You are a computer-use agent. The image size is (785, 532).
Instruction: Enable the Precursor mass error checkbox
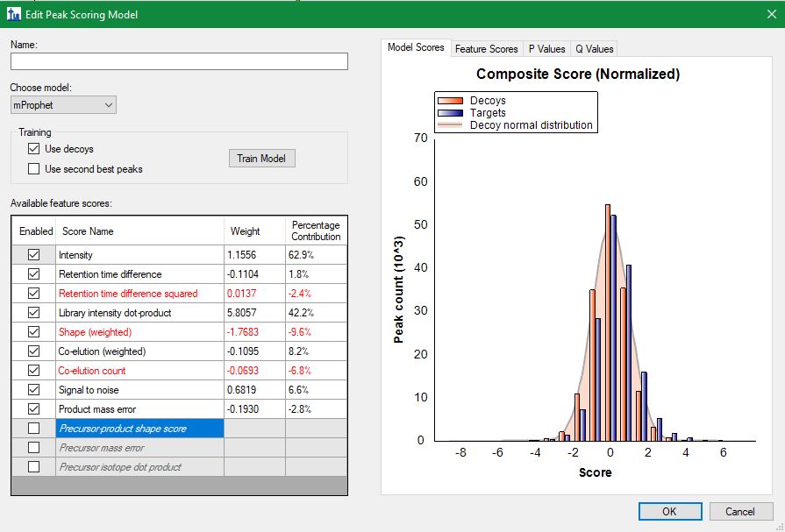[x=34, y=448]
